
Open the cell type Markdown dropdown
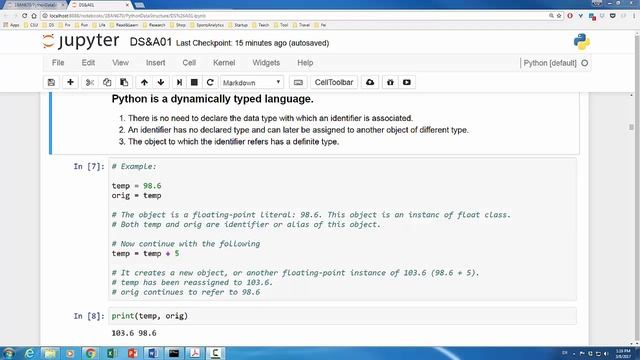pyautogui.click(x=252, y=82)
